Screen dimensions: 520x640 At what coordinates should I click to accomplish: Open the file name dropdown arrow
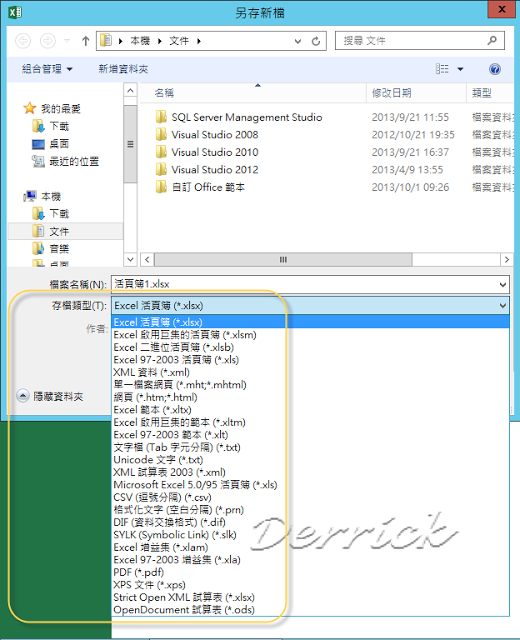pos(503,284)
